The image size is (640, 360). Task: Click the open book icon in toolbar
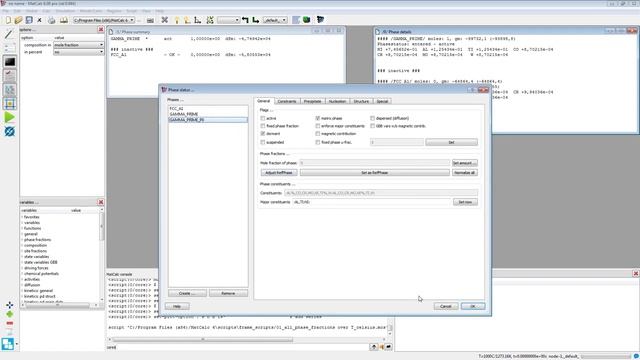coord(64,20)
